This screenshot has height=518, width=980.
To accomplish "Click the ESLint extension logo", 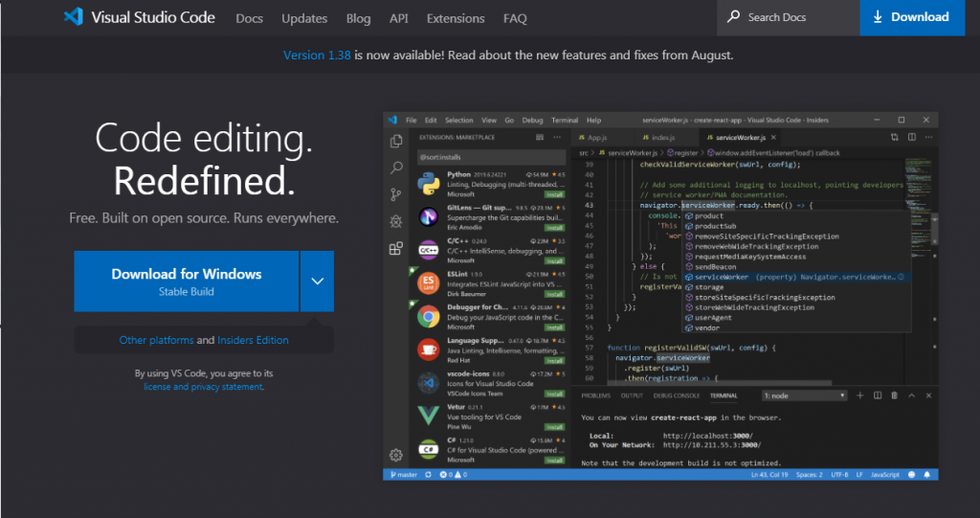I will click(x=429, y=282).
